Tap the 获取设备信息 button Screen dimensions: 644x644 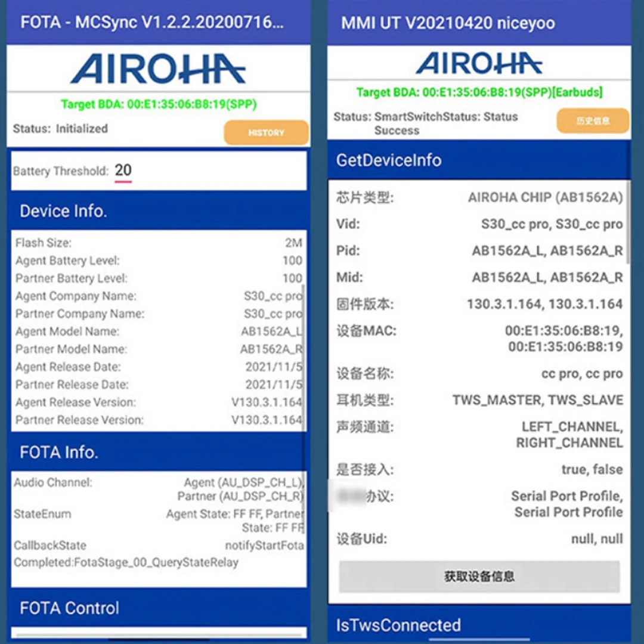point(479,576)
